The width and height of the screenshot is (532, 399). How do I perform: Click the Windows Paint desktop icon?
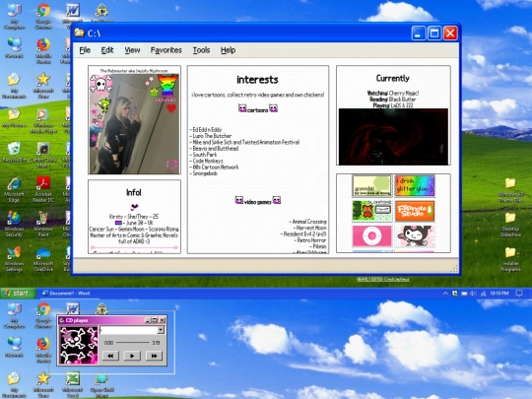point(43,224)
